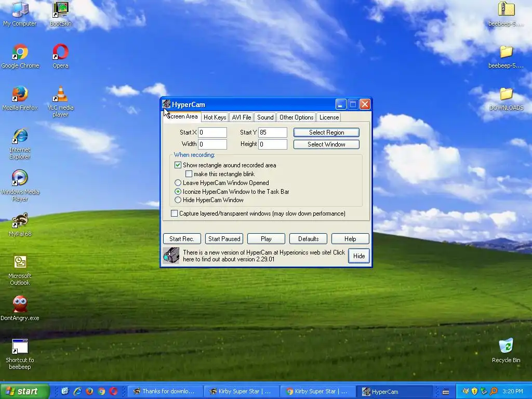Click the 3:20 PM taskbar clock
The image size is (532, 399).
[513, 391]
